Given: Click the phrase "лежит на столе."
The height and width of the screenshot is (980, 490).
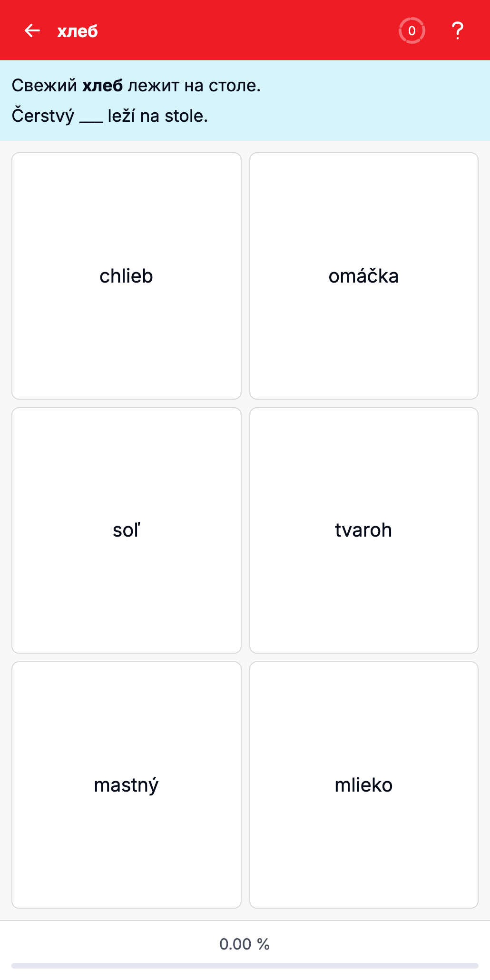Looking at the screenshot, I should [x=194, y=86].
